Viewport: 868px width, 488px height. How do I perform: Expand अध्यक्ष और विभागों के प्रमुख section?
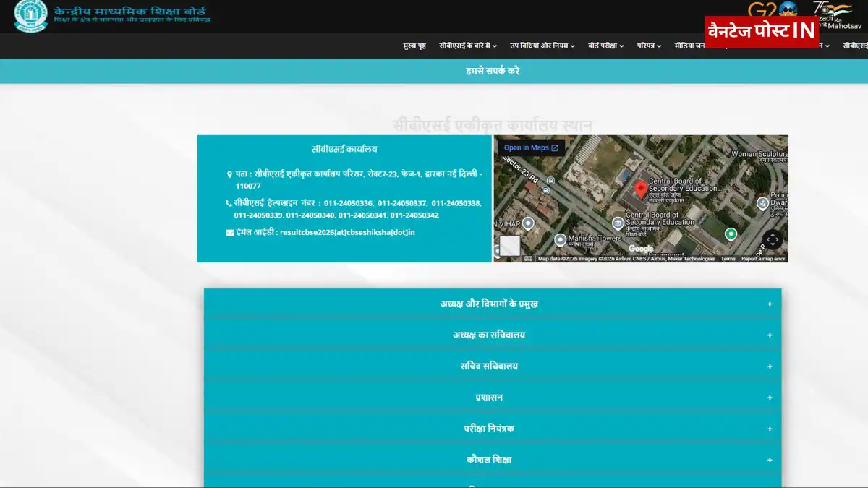tap(493, 304)
